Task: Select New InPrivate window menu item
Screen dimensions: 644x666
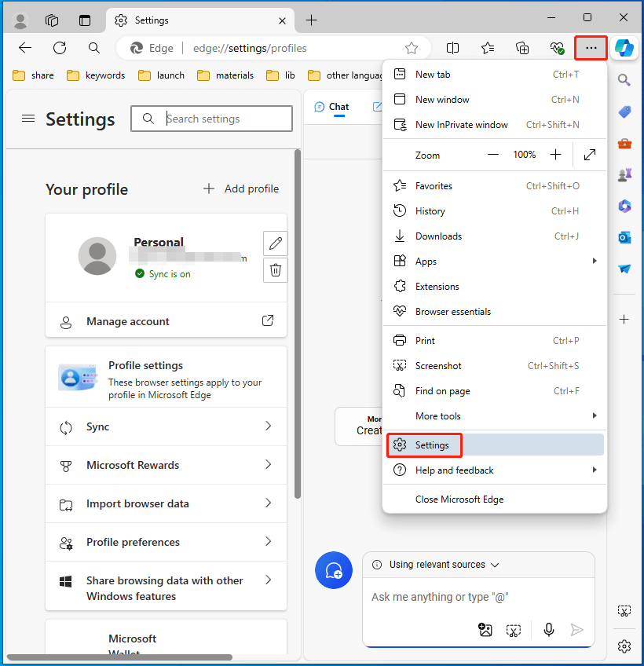Action: [x=495, y=124]
